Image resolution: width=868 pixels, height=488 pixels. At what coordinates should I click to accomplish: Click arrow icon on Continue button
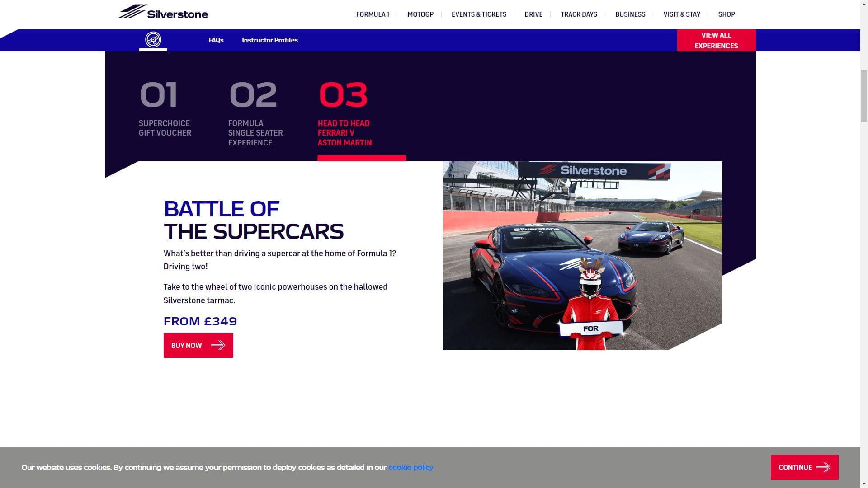(823, 467)
